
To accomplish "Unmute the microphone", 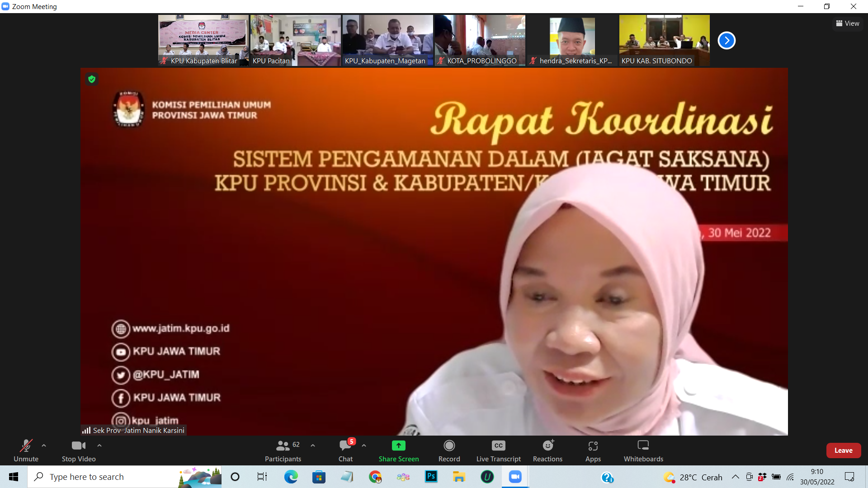I will [26, 450].
